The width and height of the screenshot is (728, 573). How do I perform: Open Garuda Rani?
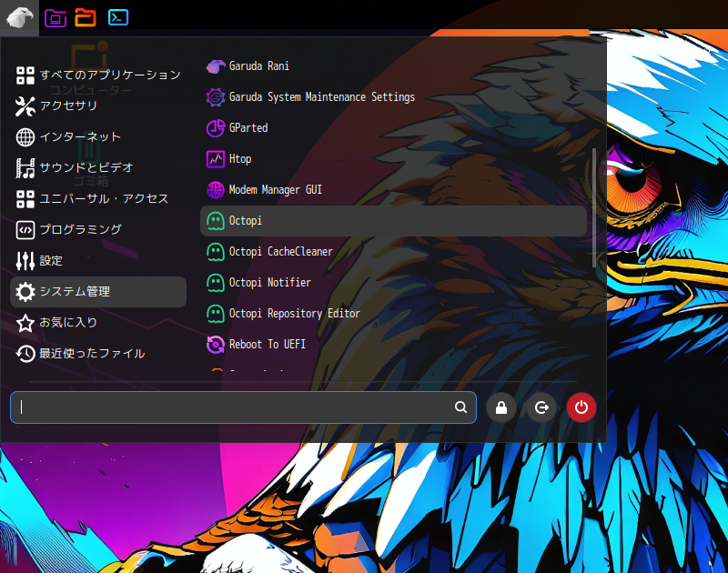click(259, 65)
